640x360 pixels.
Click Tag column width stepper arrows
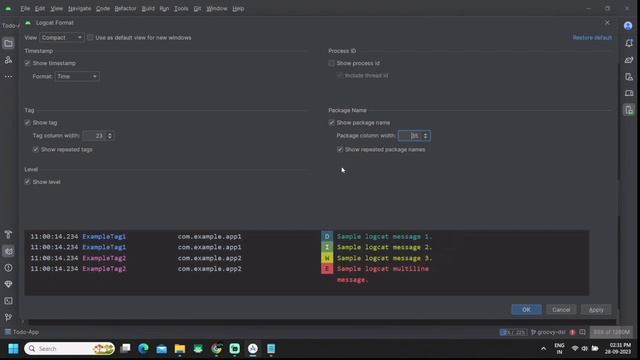click(109, 136)
